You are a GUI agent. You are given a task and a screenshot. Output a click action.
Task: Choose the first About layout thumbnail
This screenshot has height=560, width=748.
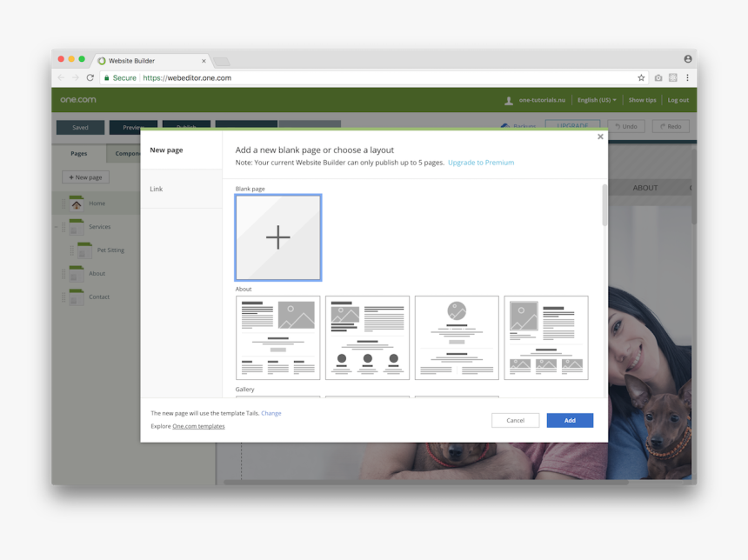click(x=278, y=337)
